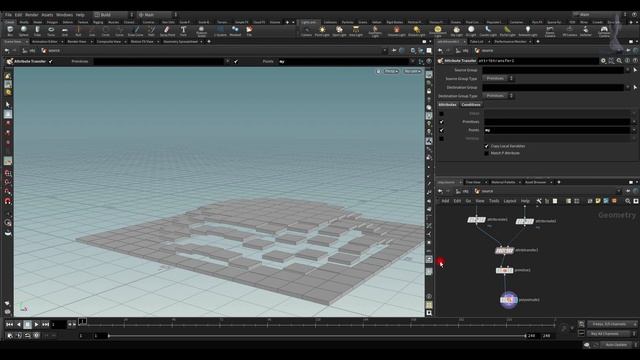The image size is (640, 360).
Task: Add a Point Light from shelf
Action: pos(322,31)
